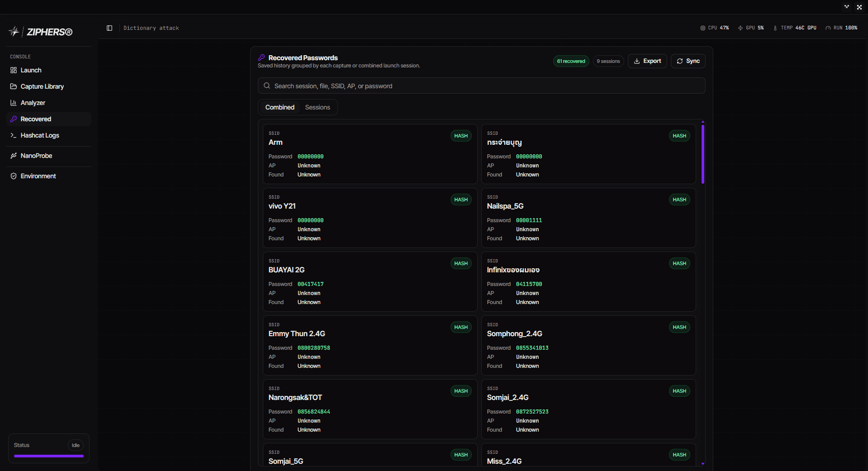Click the scroll-down arrow of the list
The height and width of the screenshot is (471, 868).
tap(703, 464)
